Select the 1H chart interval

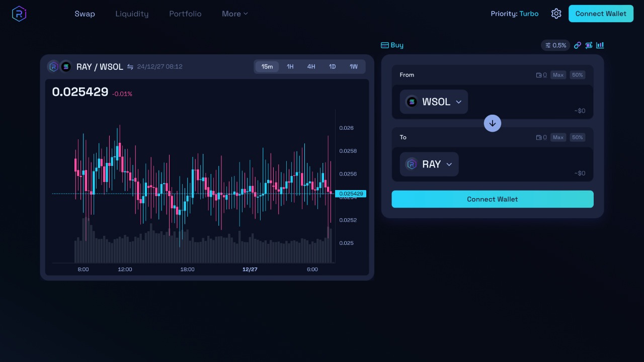pos(290,66)
